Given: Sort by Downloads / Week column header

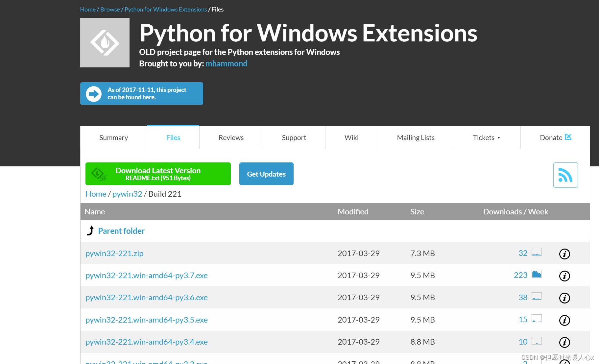Looking at the screenshot, I should pyautogui.click(x=515, y=211).
